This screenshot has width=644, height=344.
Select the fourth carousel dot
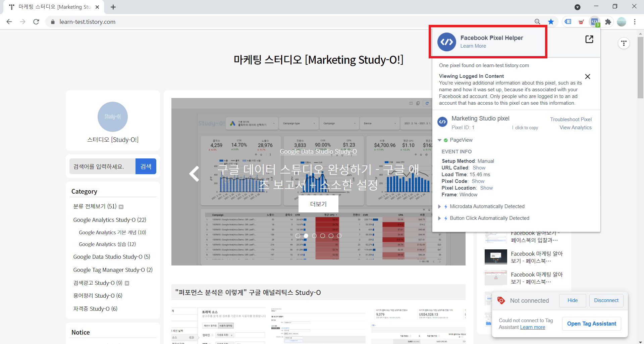[x=323, y=236]
